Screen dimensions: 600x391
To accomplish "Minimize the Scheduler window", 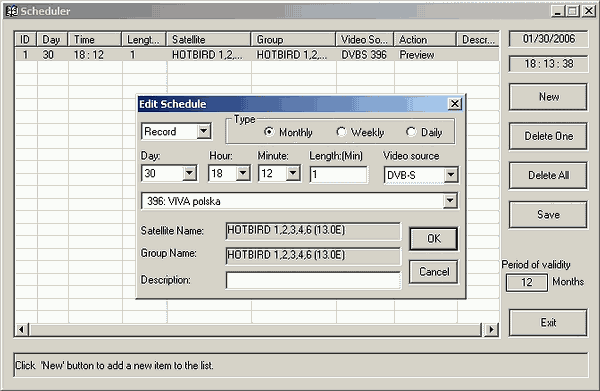I will click(558, 11).
